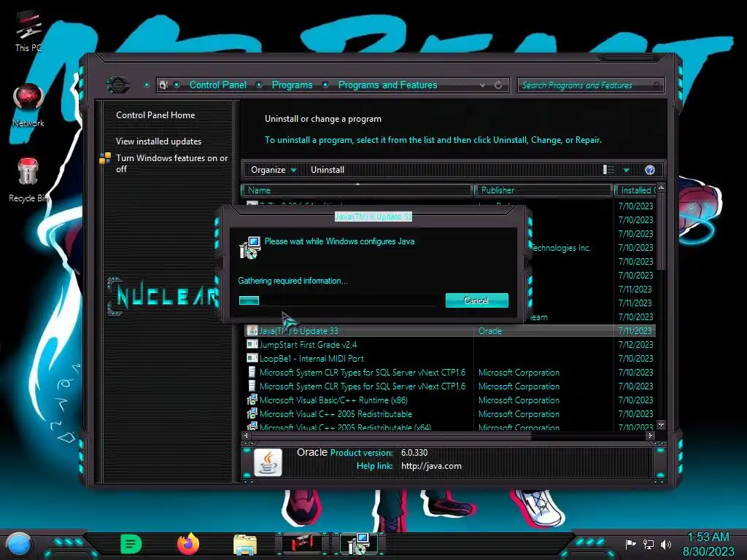The width and height of the screenshot is (747, 560).
Task: Click the search magnifier icon
Action: pyautogui.click(x=657, y=85)
